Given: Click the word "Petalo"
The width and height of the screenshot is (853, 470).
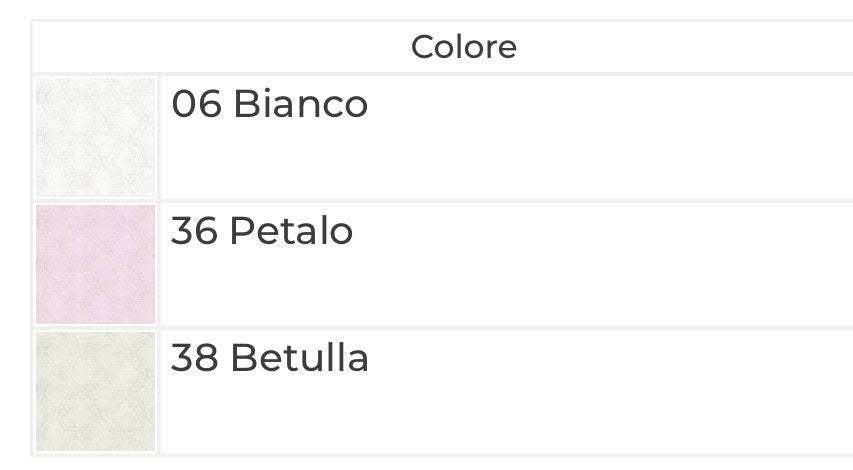Looking at the screenshot, I should pyautogui.click(x=291, y=232).
